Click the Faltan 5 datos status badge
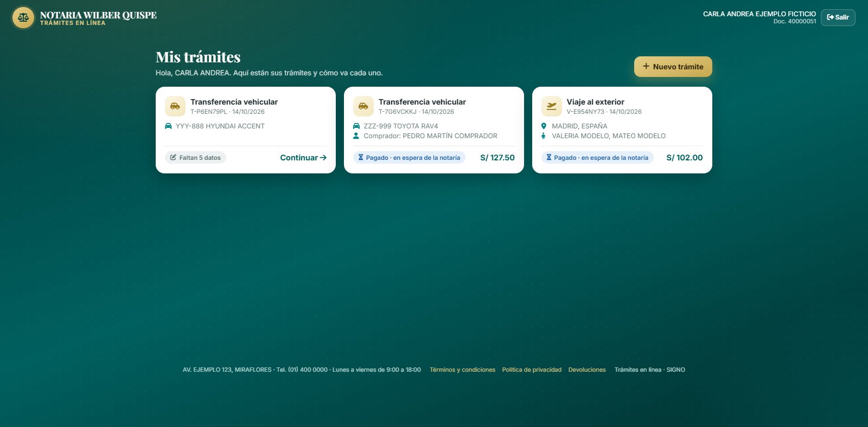Image resolution: width=868 pixels, height=427 pixels. pyautogui.click(x=195, y=158)
